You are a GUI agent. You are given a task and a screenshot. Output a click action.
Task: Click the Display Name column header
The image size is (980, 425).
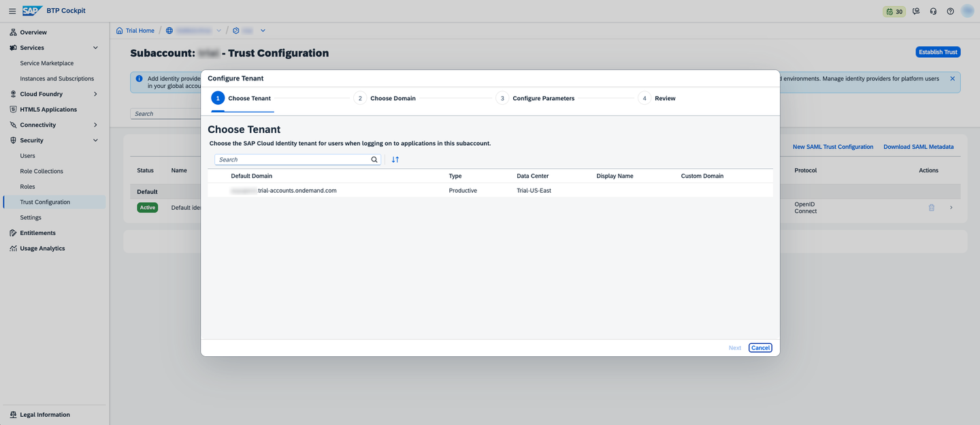click(615, 176)
